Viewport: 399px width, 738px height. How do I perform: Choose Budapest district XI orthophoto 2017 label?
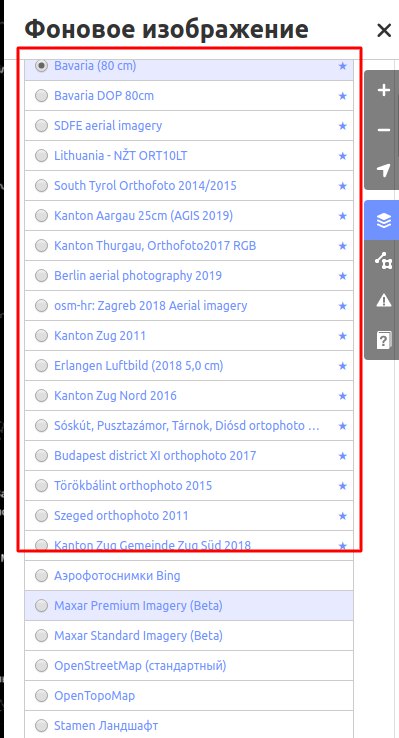click(155, 456)
